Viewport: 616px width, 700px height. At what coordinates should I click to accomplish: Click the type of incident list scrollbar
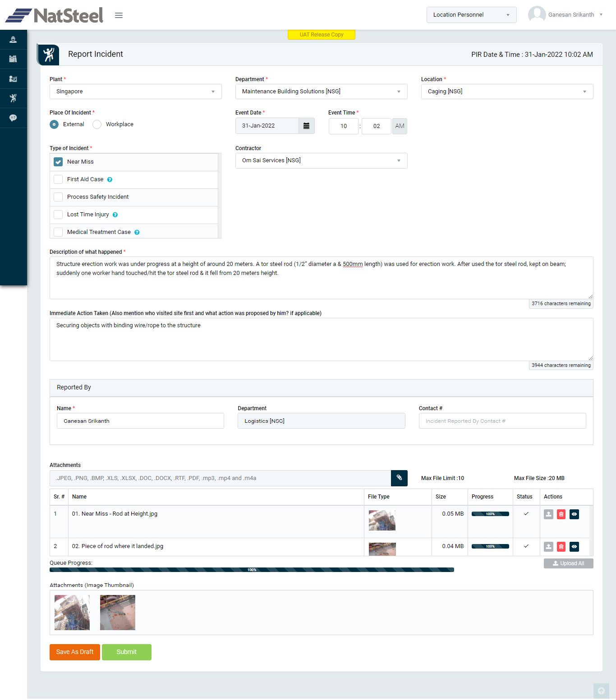coord(220,196)
